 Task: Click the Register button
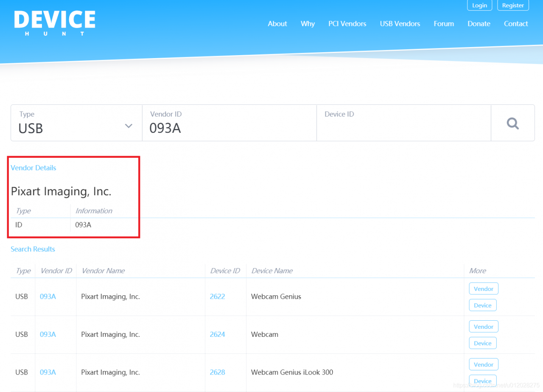pos(513,5)
